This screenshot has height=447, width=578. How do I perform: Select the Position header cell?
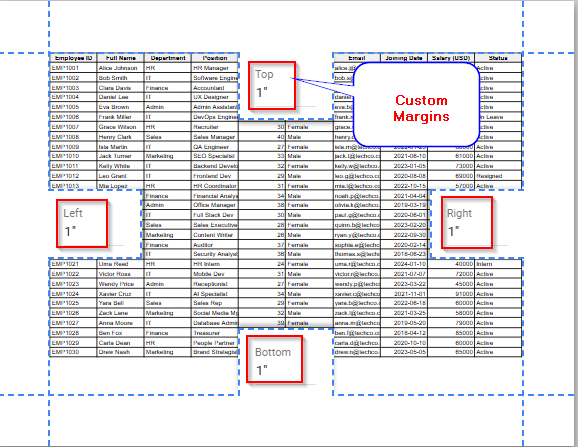215,58
